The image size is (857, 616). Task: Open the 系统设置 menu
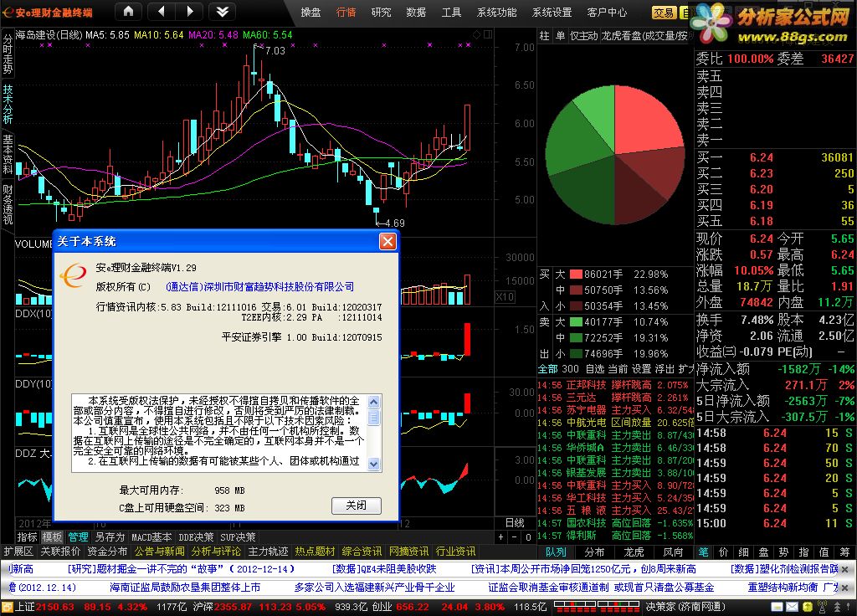tap(552, 12)
